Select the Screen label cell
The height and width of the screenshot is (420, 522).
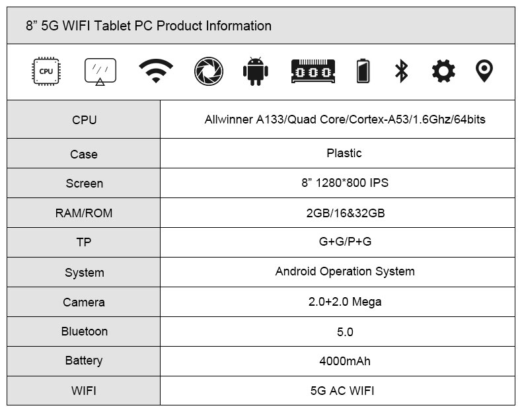83,183
